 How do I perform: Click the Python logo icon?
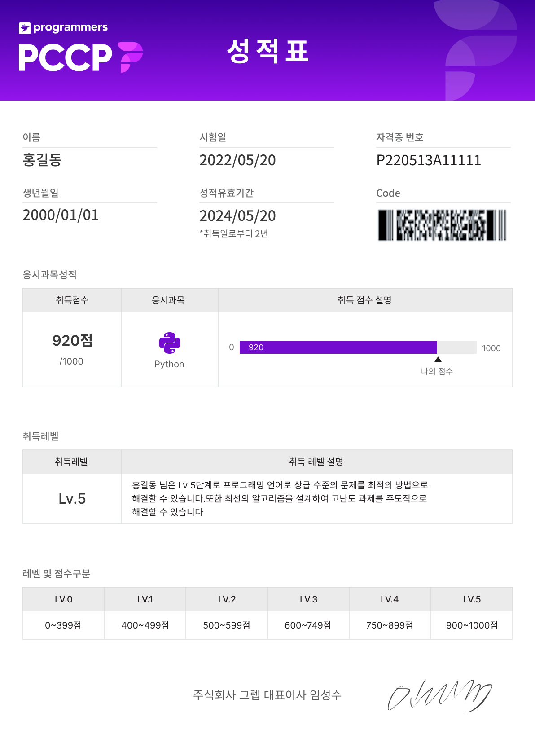point(170,343)
